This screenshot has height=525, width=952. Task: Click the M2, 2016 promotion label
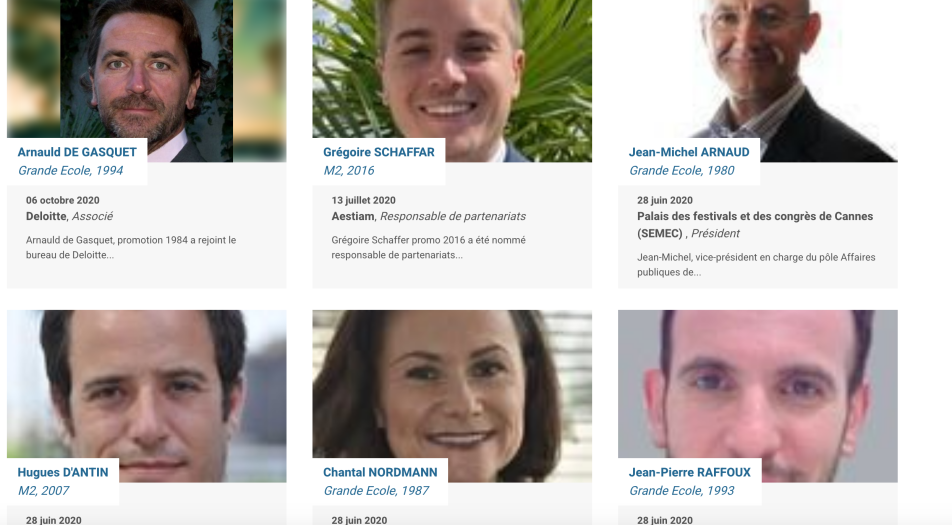[348, 171]
